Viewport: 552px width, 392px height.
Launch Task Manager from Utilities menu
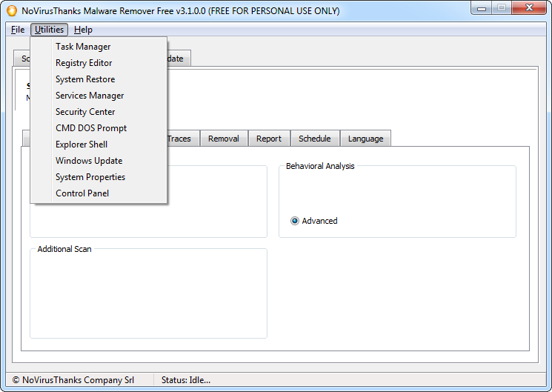click(x=99, y=47)
